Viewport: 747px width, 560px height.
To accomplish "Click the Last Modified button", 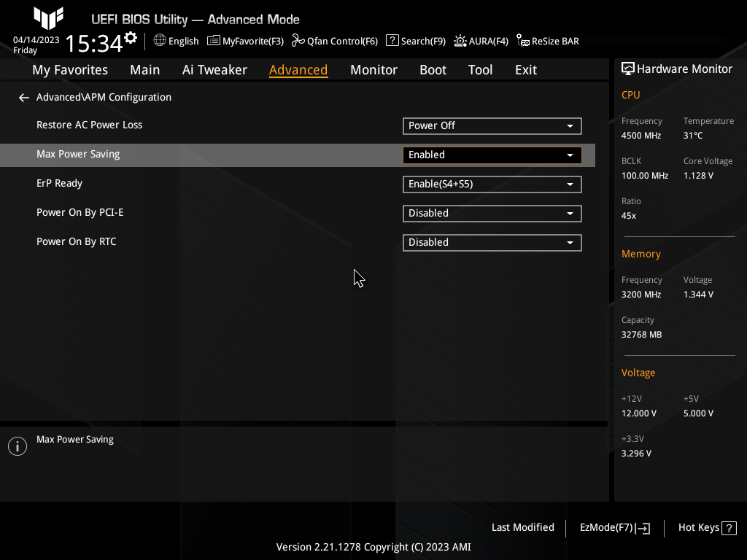I will [x=522, y=528].
